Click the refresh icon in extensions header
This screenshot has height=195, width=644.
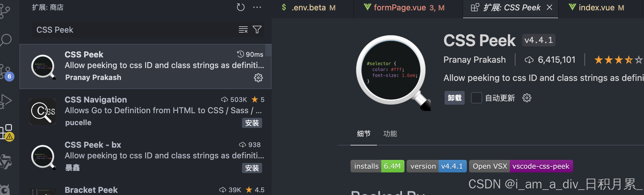tap(240, 7)
